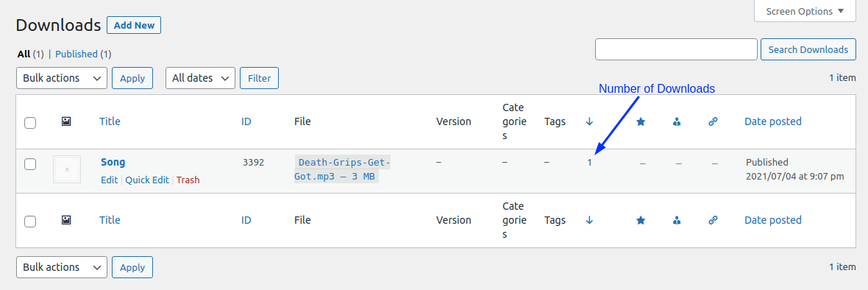The image size is (868, 290).
Task: Tick the select-all checkbox in table footer
Action: pyautogui.click(x=30, y=222)
